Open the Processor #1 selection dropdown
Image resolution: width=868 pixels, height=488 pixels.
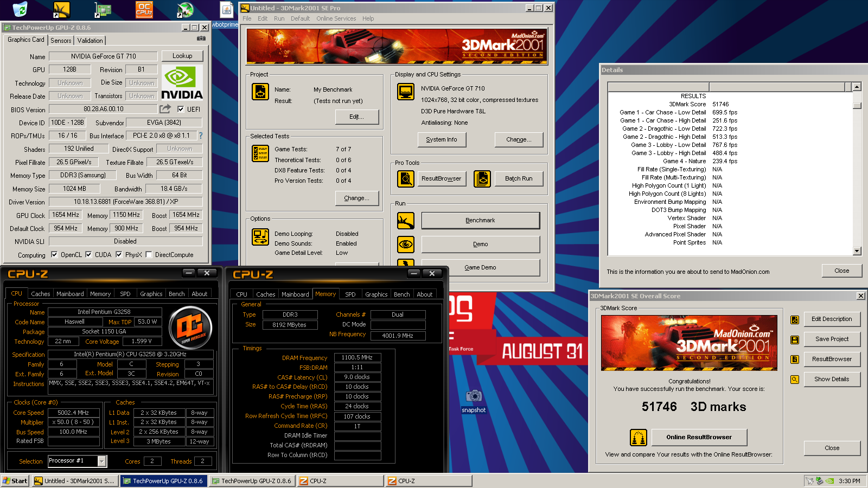(x=101, y=461)
